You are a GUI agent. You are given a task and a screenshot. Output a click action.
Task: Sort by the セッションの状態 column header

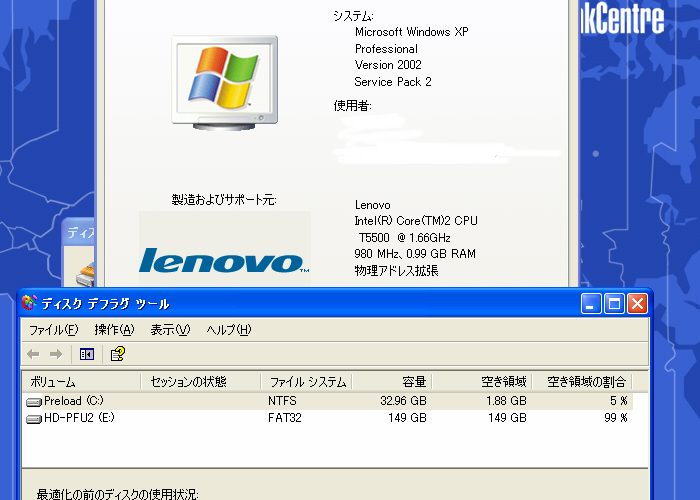(x=200, y=382)
